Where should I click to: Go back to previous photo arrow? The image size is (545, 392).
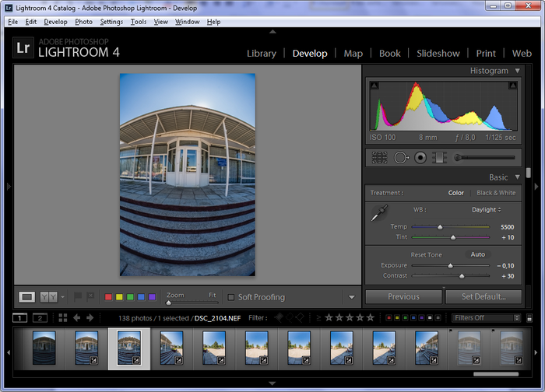point(77,317)
